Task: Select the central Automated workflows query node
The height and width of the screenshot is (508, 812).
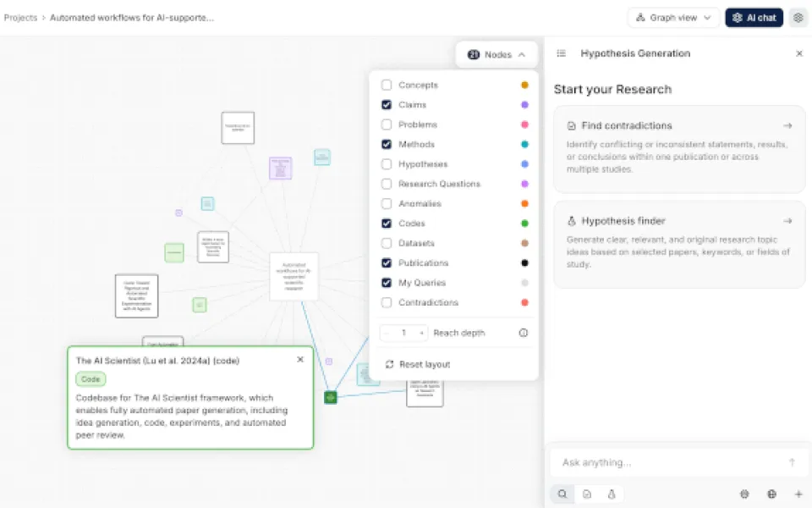Action: click(x=294, y=276)
